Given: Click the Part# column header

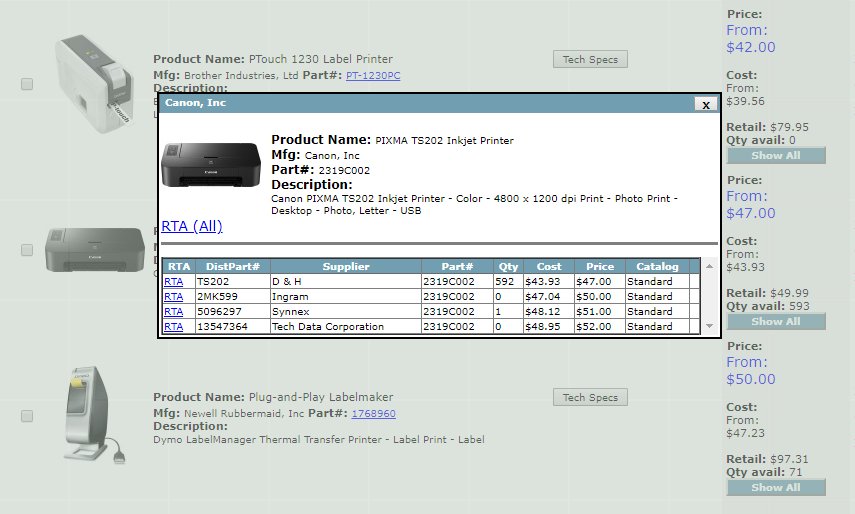Looking at the screenshot, I should coord(457,267).
